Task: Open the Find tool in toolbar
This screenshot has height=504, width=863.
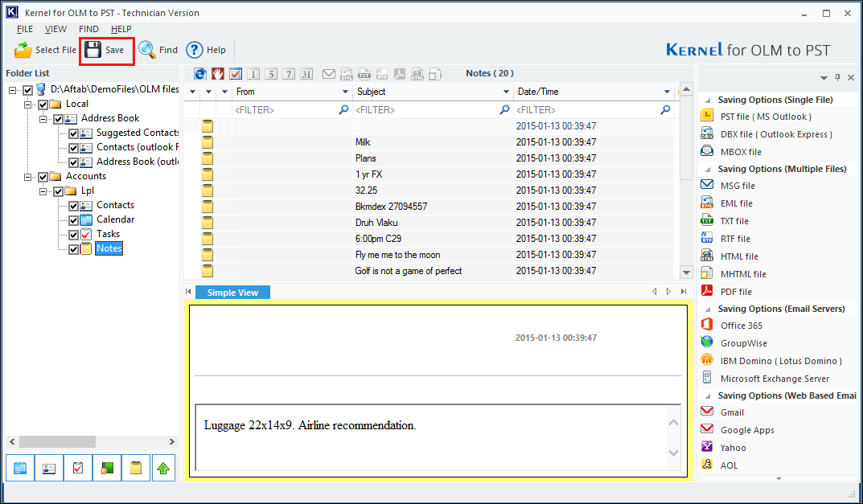Action: point(158,50)
